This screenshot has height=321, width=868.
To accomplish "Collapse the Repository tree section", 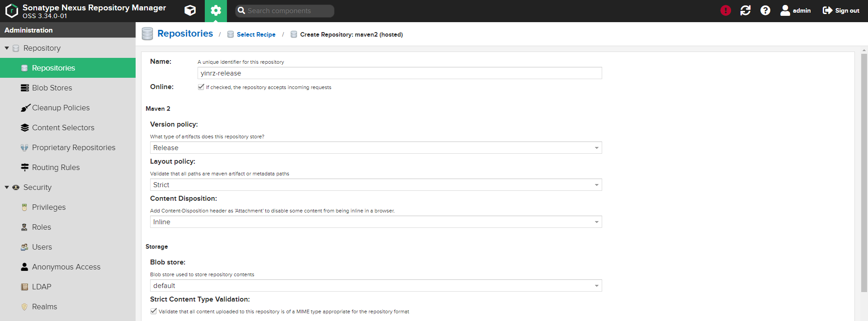I will click(7, 48).
